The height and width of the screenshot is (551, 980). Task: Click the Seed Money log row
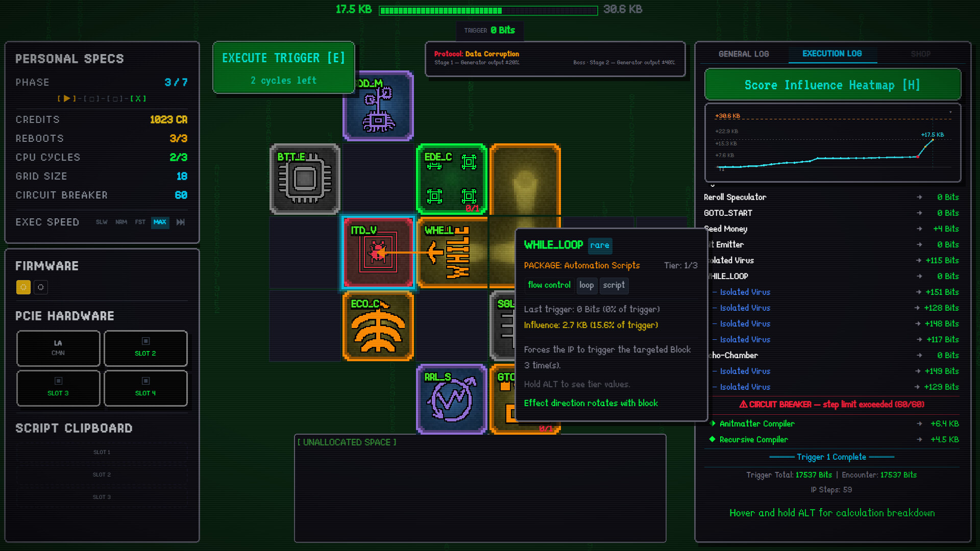point(832,229)
